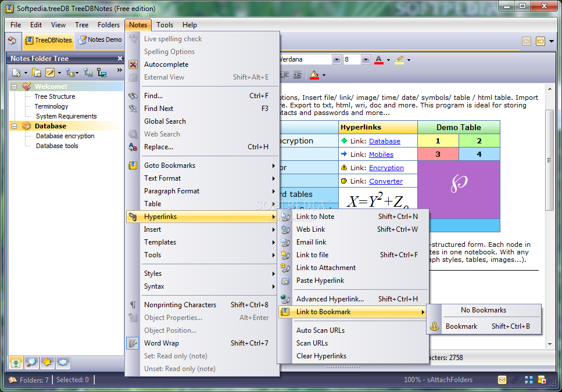Follow the Converter hyperlink
562x392 pixels.
[386, 181]
